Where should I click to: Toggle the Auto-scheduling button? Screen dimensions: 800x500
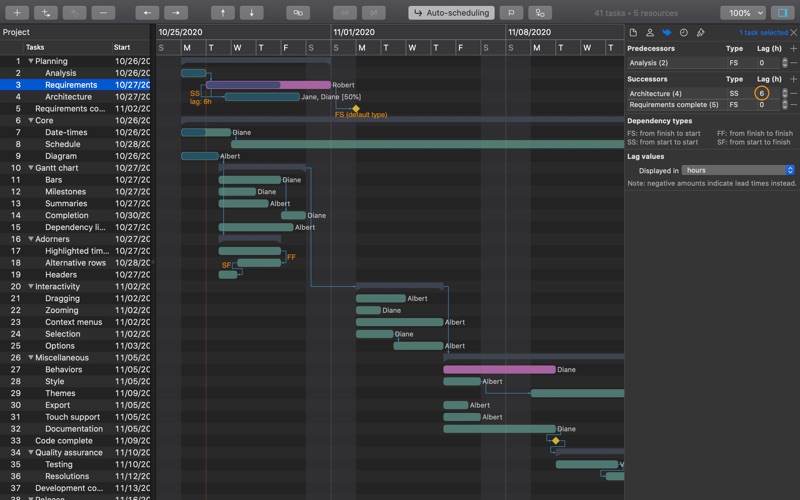coord(452,13)
